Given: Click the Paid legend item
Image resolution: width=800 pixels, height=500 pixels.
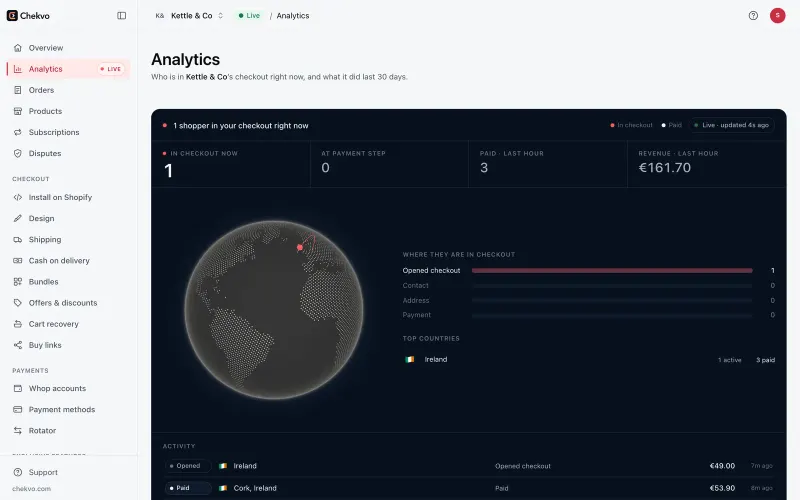Looking at the screenshot, I should (671, 126).
